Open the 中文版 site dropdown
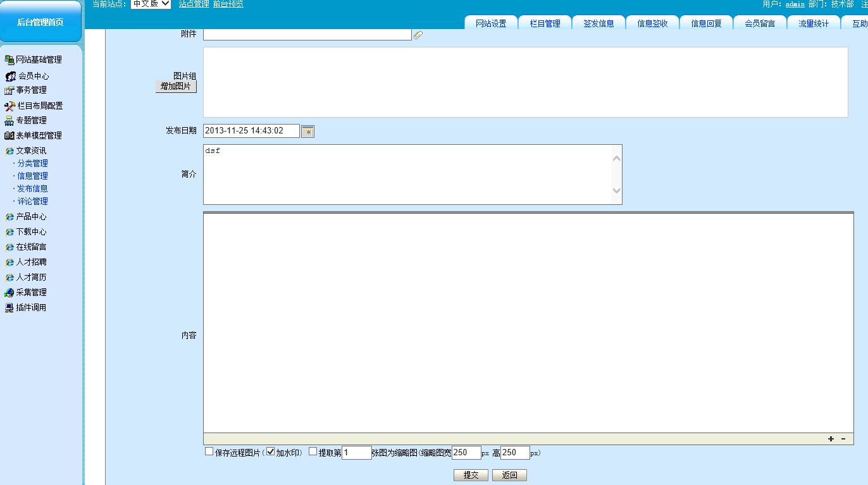This screenshot has width=868, height=485. [x=151, y=4]
